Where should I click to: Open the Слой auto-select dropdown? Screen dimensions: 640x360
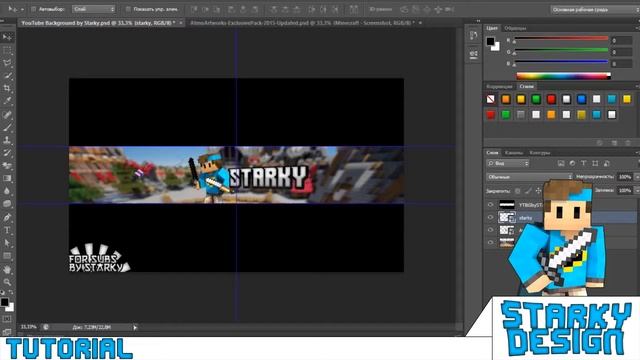coord(93,9)
